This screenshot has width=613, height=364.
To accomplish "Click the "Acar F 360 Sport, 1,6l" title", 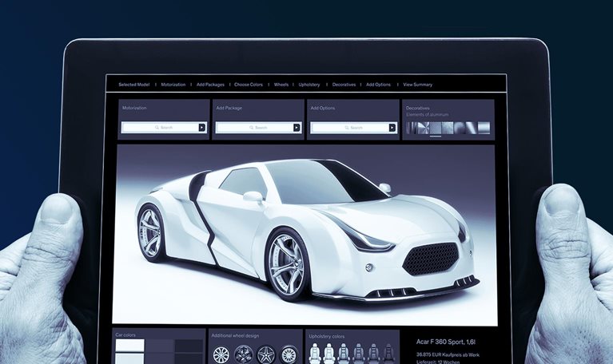I will [x=446, y=342].
